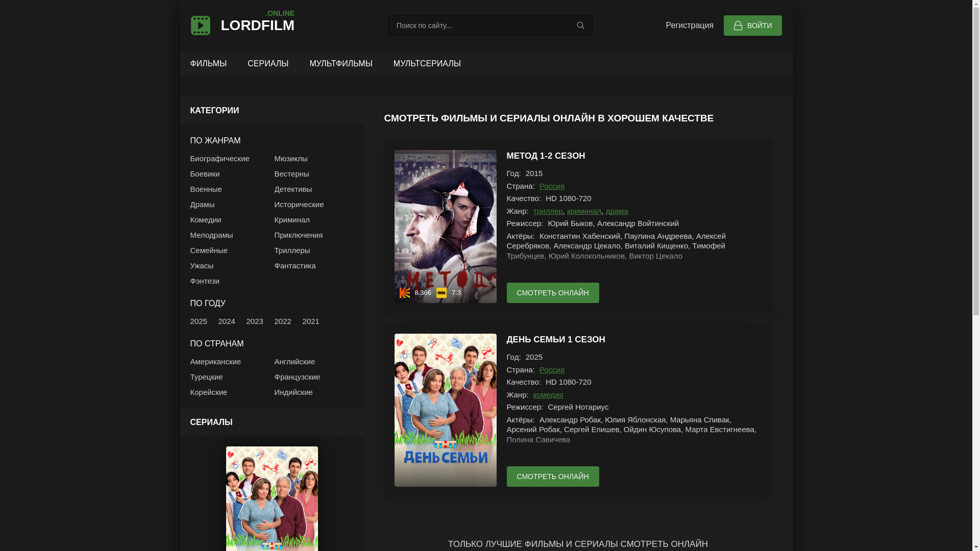The width and height of the screenshot is (980, 551).
Task: Click the Kinopoisk rating icon on the Метод poster
Action: pyautogui.click(x=405, y=292)
